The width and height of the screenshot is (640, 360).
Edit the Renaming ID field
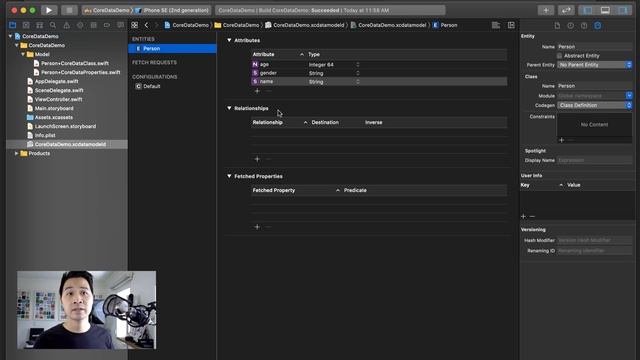click(x=595, y=251)
